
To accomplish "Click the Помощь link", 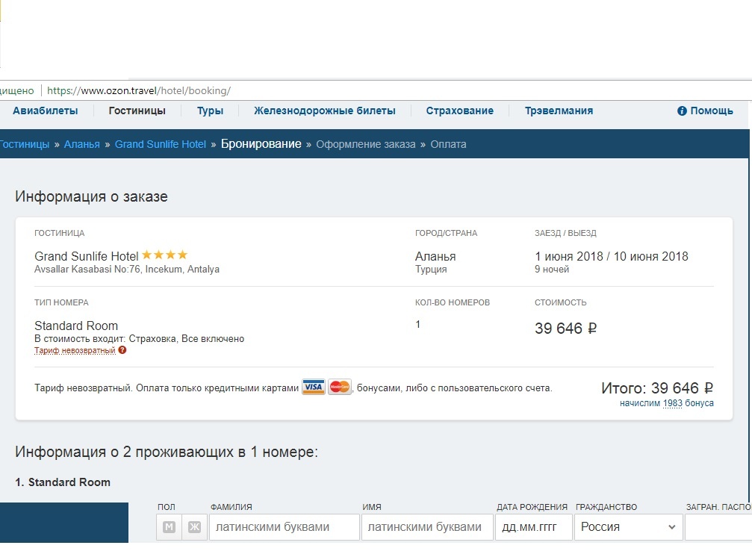I will (x=712, y=111).
